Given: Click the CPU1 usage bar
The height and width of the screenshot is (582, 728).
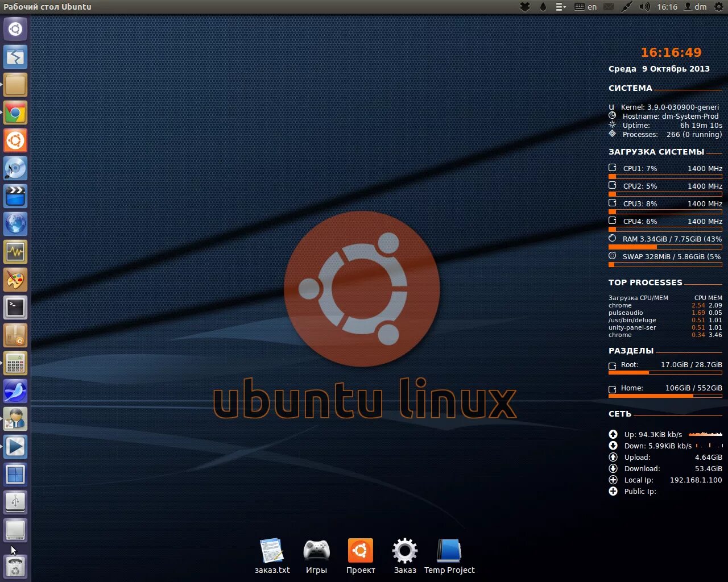Looking at the screenshot, I should [x=665, y=177].
